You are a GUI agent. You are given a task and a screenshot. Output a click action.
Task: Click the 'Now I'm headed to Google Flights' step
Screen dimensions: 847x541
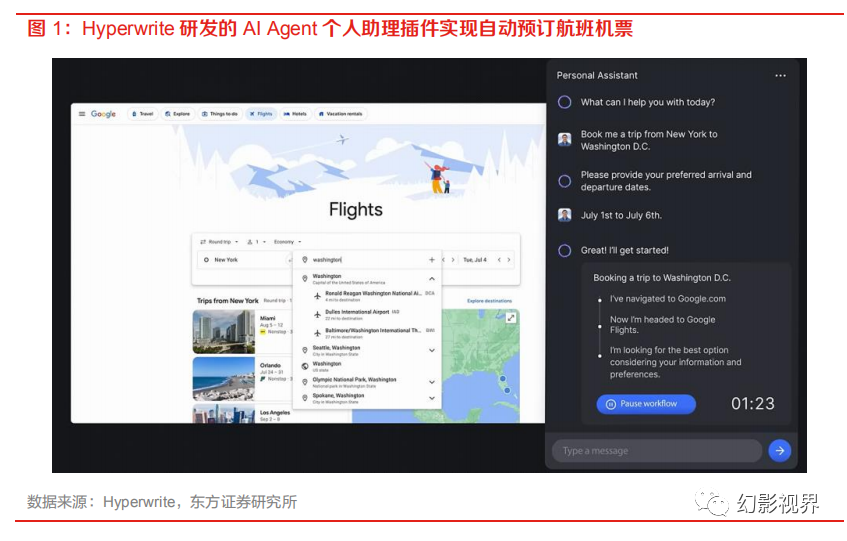coord(662,324)
